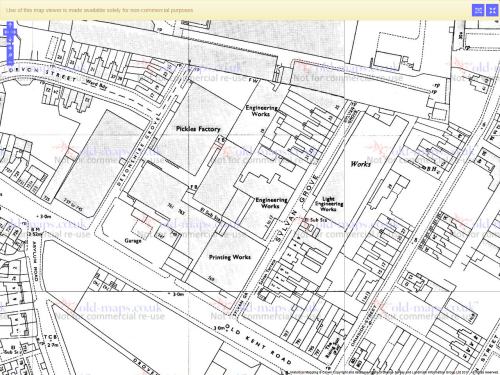Pan the map downward with the pan control

(x=10, y=40)
